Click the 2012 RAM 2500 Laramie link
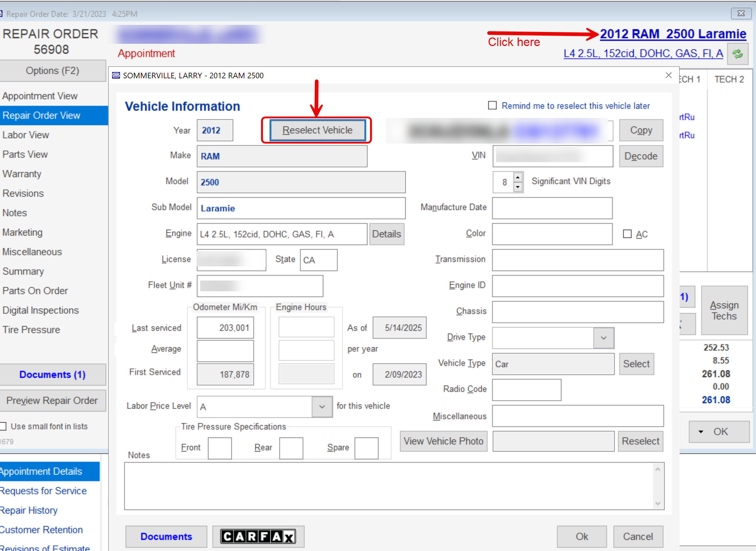 673,34
